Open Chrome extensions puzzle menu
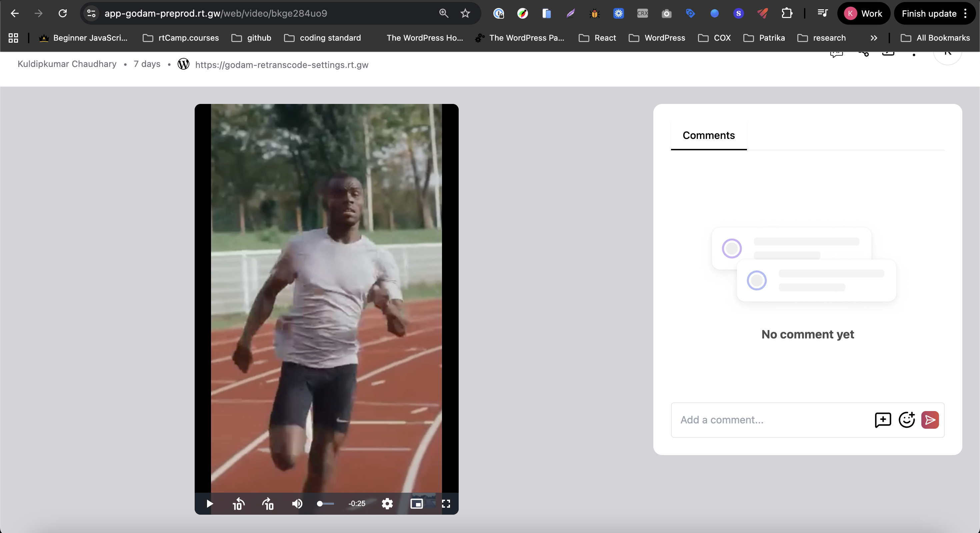This screenshot has width=980, height=533. (786, 14)
